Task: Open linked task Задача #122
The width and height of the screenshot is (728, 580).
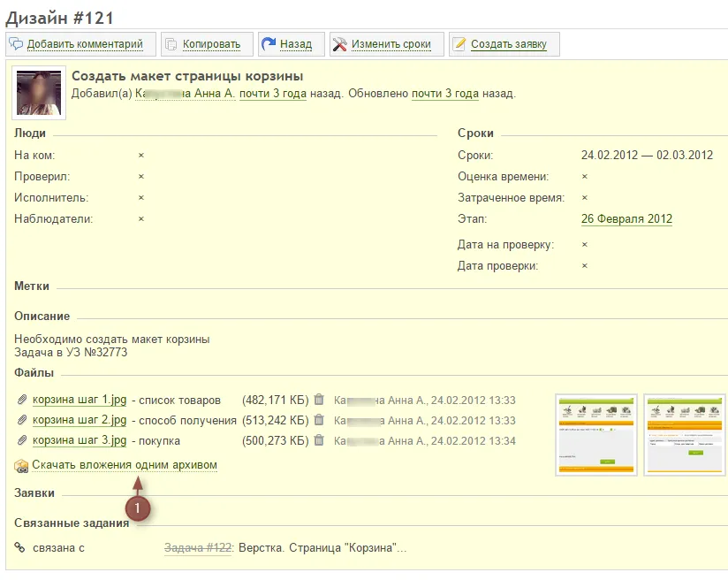Action: [x=198, y=548]
